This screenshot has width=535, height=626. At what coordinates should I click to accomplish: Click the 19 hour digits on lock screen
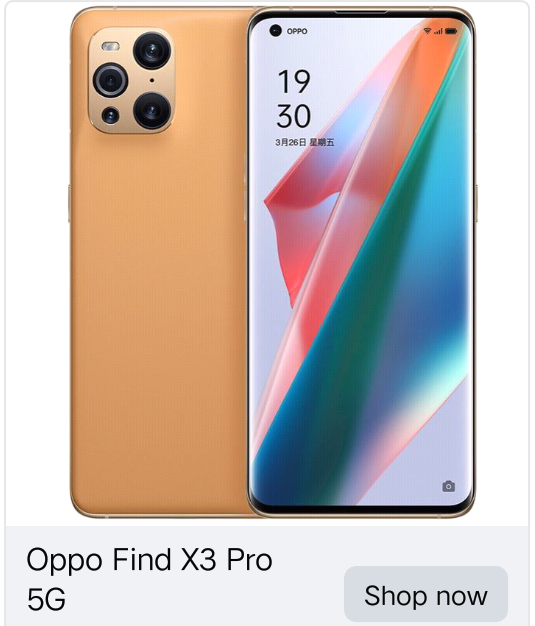(x=294, y=82)
